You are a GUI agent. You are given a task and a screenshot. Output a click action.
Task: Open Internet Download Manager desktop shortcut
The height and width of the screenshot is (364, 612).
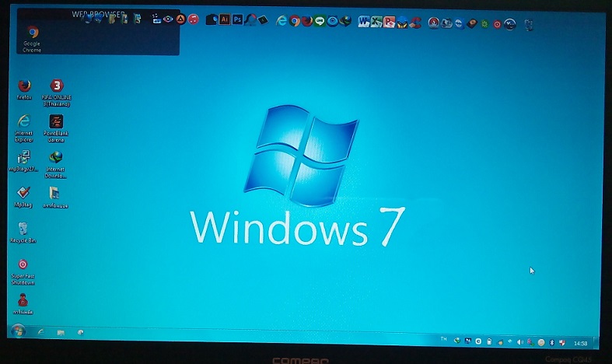(55, 164)
